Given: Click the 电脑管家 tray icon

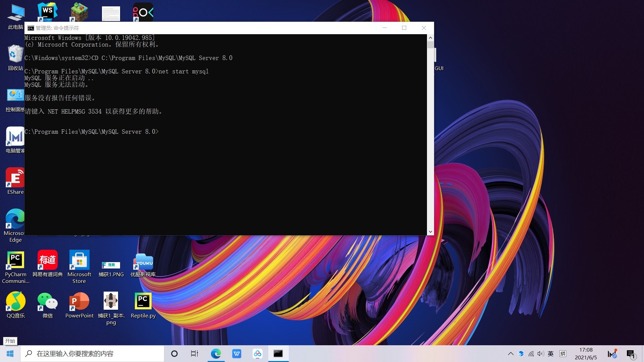Looking at the screenshot, I should 612,354.
